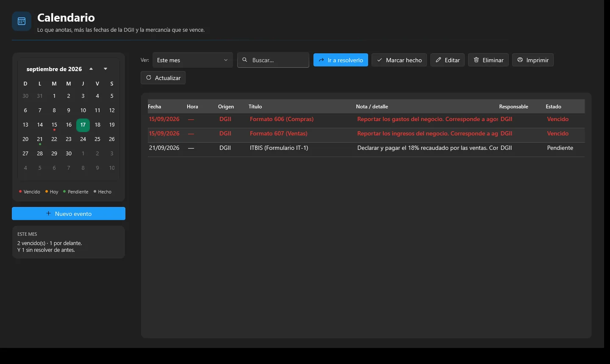This screenshot has height=364, width=610.
Task: Sort by the Origen column header
Action: [226, 107]
